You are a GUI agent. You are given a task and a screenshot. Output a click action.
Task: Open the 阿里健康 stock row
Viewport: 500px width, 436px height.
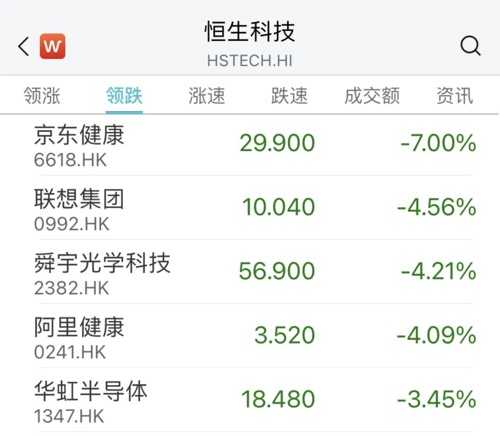tap(255, 336)
